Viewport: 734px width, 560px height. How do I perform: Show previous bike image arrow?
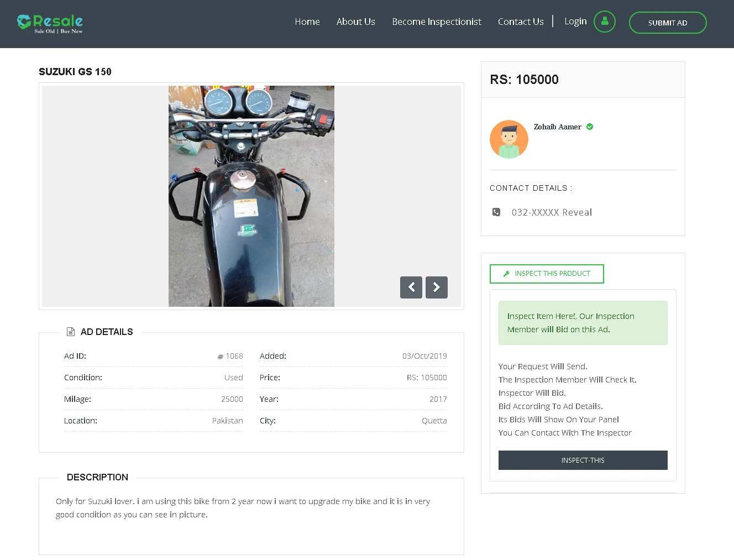pos(411,287)
